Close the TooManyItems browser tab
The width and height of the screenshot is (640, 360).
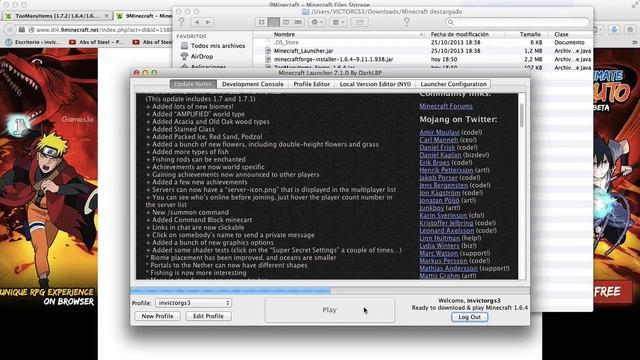pos(107,16)
